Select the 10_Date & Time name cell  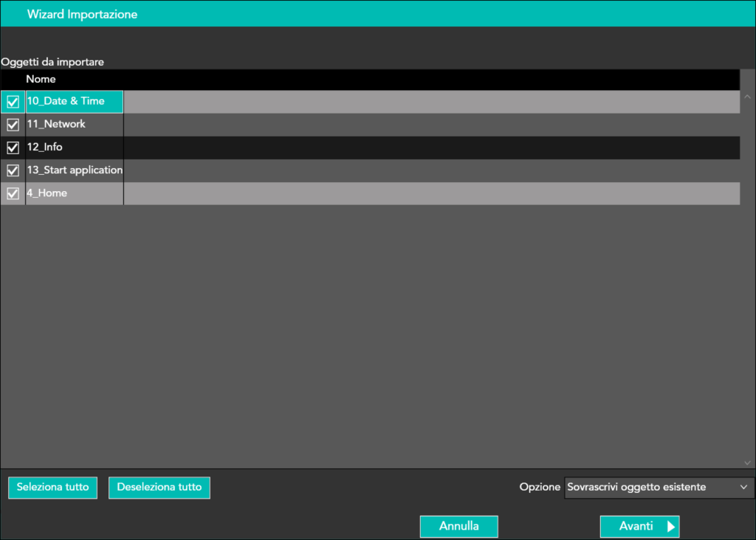74,102
